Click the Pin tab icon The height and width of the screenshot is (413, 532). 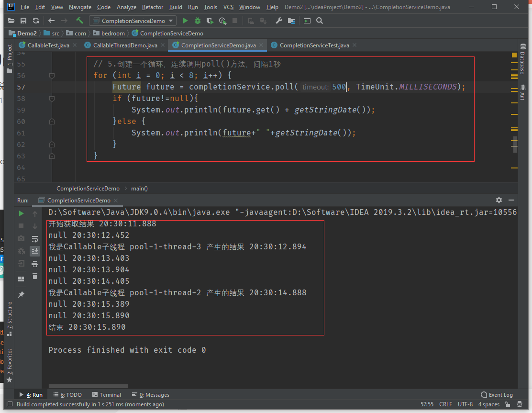[x=21, y=295]
